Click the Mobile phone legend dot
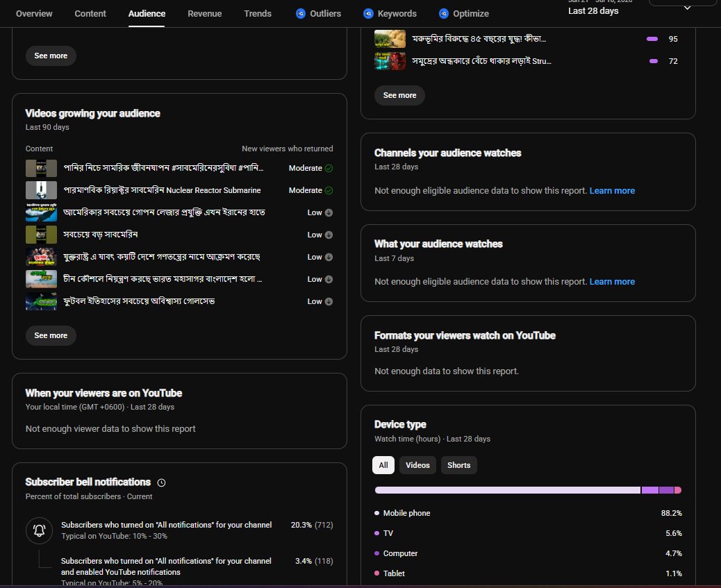Image resolution: width=721 pixels, height=588 pixels. [376, 513]
